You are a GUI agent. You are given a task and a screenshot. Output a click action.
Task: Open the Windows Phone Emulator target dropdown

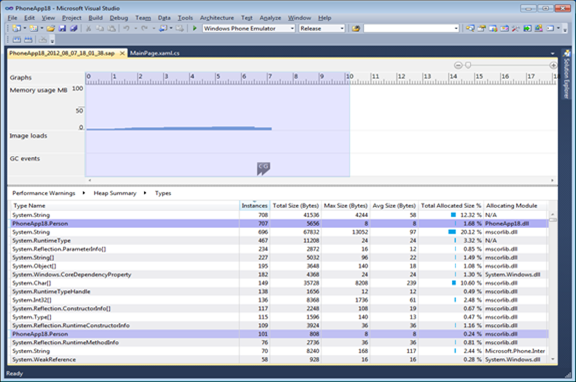coord(293,28)
